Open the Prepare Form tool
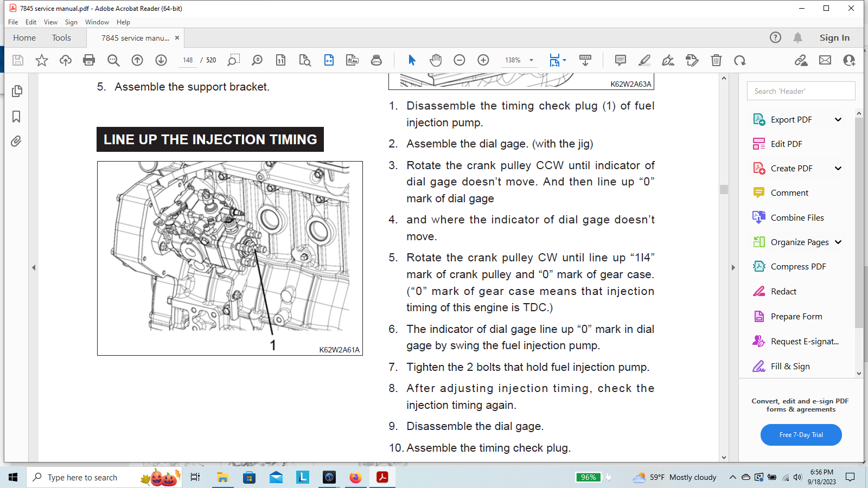This screenshot has width=868, height=488. 787,317
